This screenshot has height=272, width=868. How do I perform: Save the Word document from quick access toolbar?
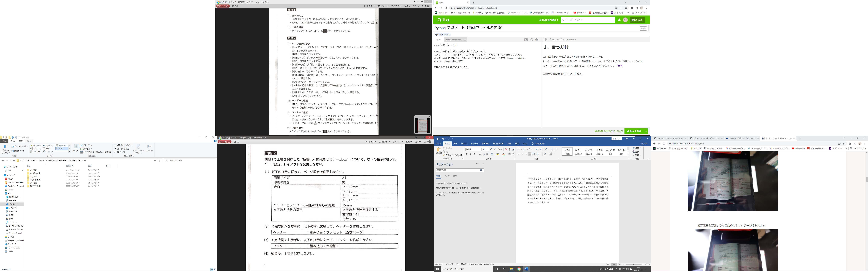pos(438,139)
